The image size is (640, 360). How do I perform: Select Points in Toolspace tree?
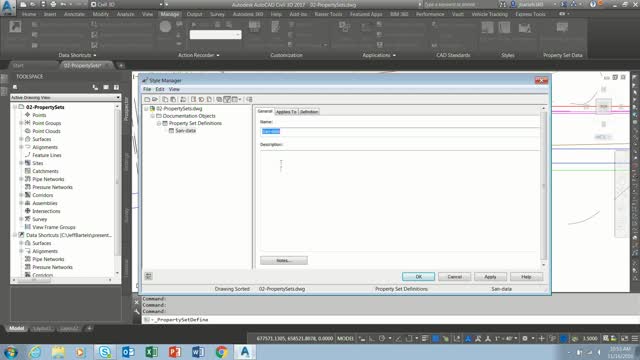tap(39, 115)
